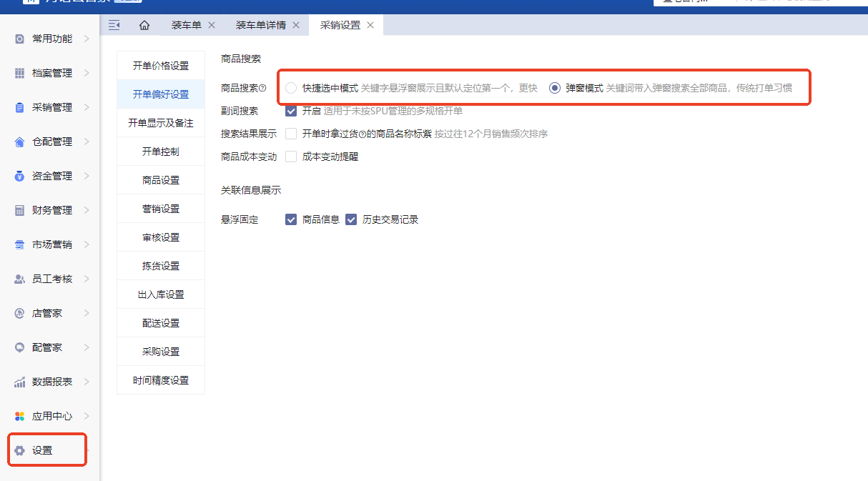The image size is (868, 481).
Task: Uncheck the 副词搜索 开启 checkbox
Action: point(291,111)
